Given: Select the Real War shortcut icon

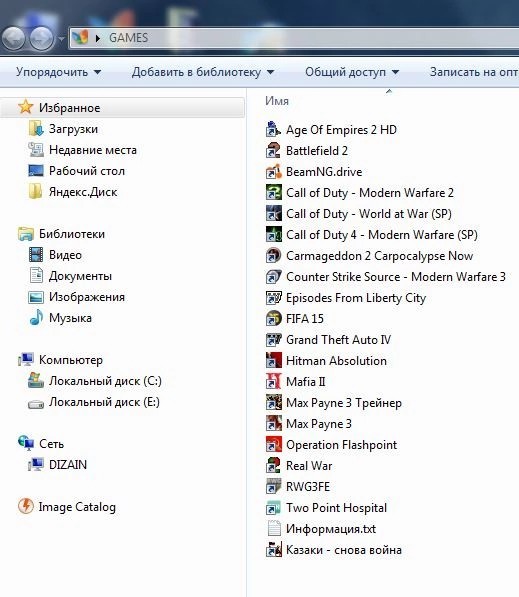Looking at the screenshot, I should click(x=273, y=466).
